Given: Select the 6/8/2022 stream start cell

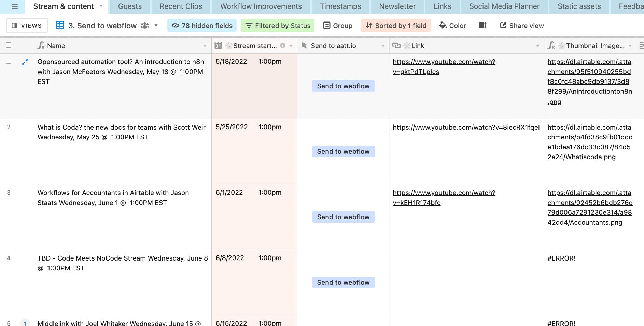Looking at the screenshot, I should pos(254,282).
